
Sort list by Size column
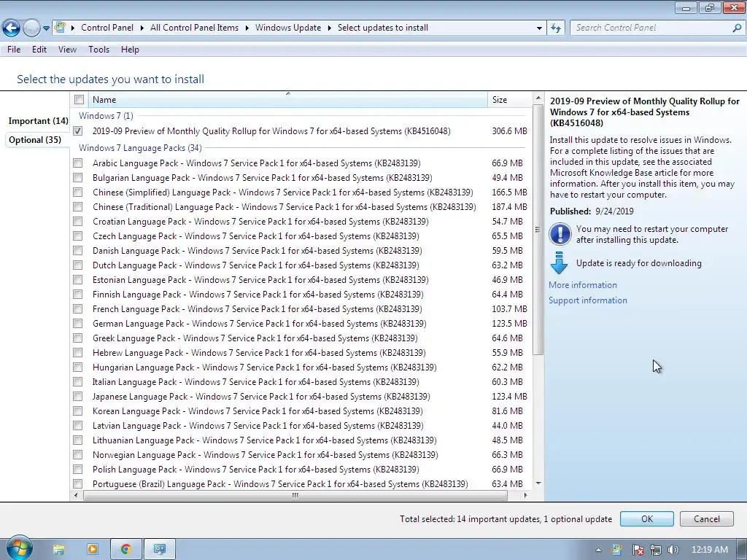(x=509, y=99)
